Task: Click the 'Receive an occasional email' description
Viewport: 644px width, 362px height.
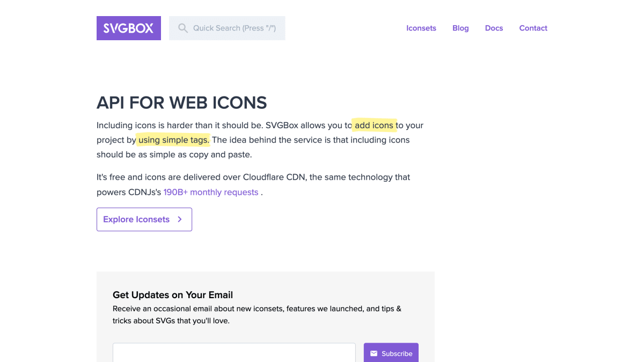Action: 257,315
